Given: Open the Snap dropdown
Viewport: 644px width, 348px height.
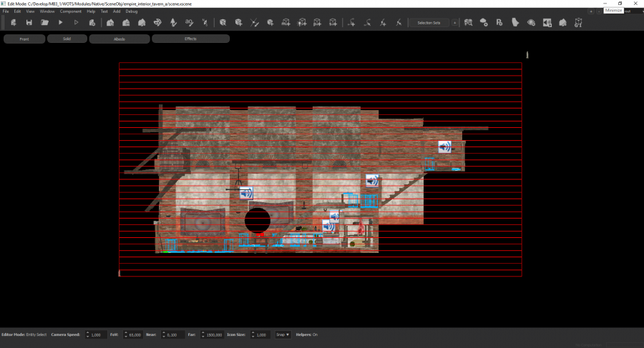Looking at the screenshot, I should (x=283, y=334).
